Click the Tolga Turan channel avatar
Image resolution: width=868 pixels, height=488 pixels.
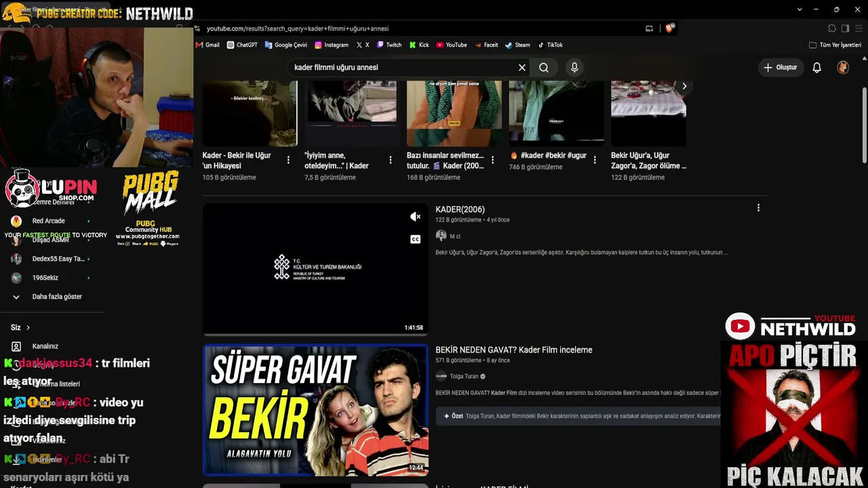441,376
